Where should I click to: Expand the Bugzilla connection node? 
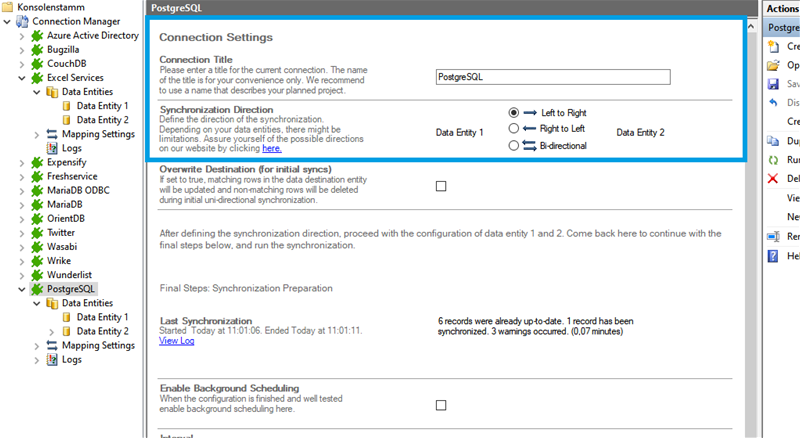coord(23,49)
